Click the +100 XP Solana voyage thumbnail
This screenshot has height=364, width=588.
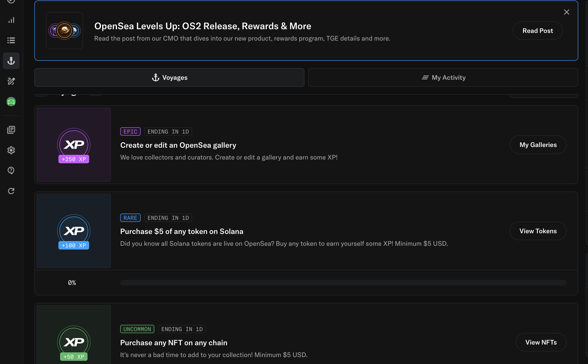74,231
